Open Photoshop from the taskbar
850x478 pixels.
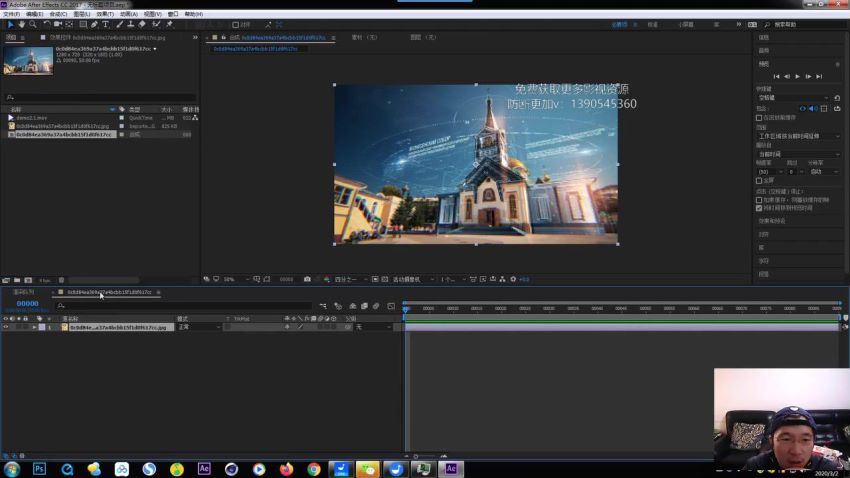pos(39,469)
